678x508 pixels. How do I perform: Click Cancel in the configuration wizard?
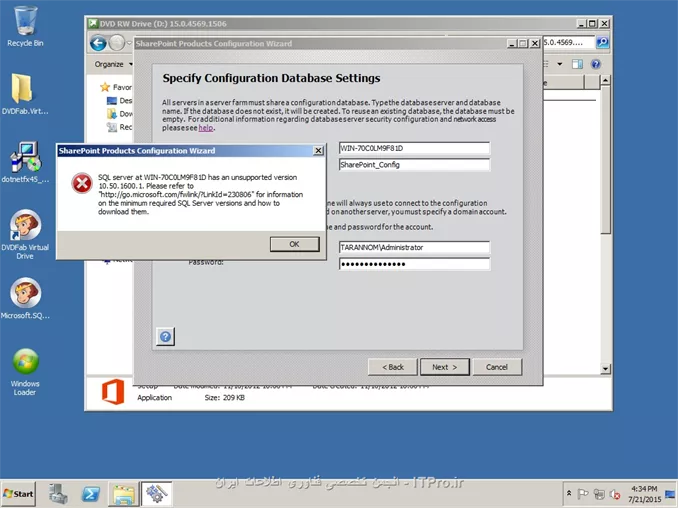[497, 367]
